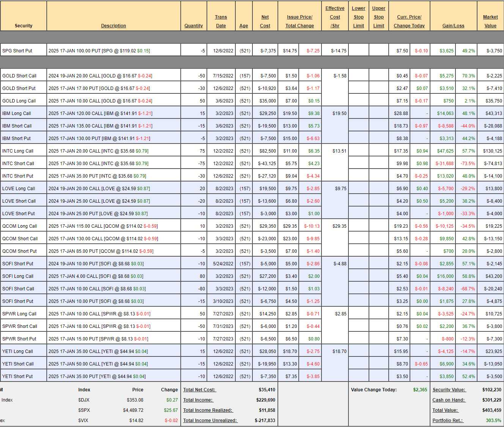Screen dimensions: 504x427
Task: Click the Total Income Unrealized label
Action: 210,421
